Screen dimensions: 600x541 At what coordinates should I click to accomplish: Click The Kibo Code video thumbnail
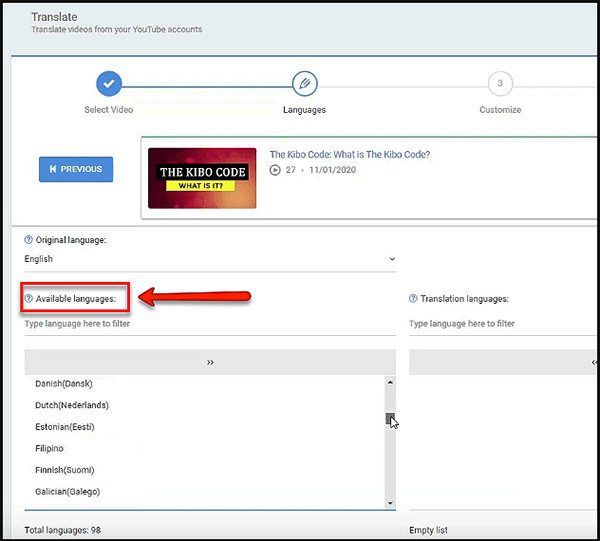point(202,178)
